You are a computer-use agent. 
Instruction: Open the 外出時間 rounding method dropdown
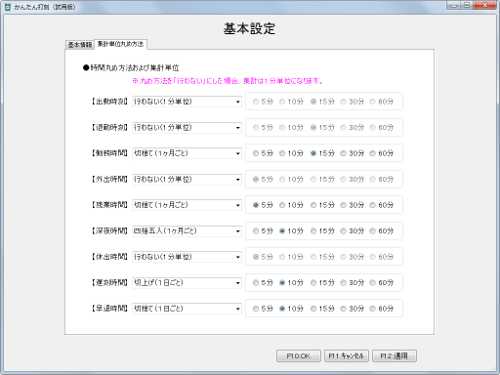(187, 179)
